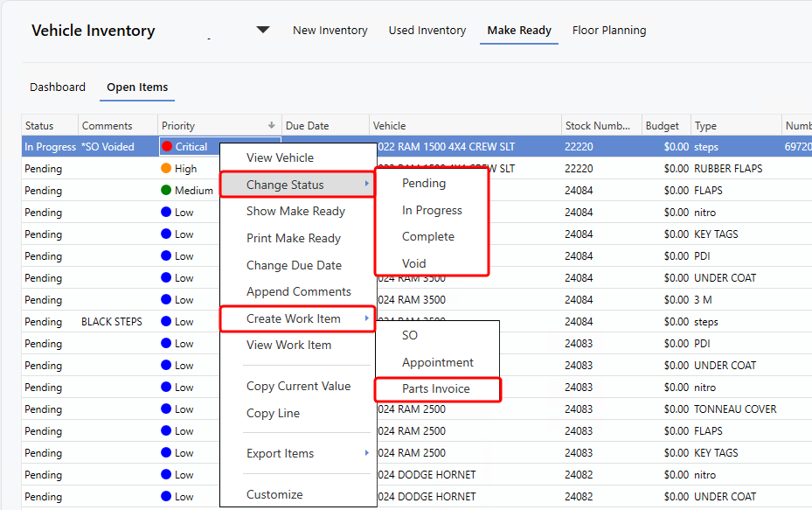Select In Progress status option
This screenshot has height=510, width=812.
pos(432,210)
